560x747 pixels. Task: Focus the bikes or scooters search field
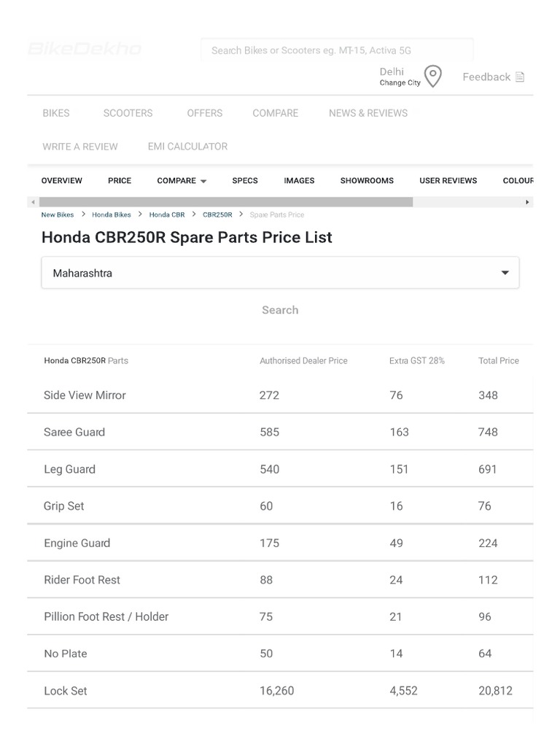click(x=337, y=50)
